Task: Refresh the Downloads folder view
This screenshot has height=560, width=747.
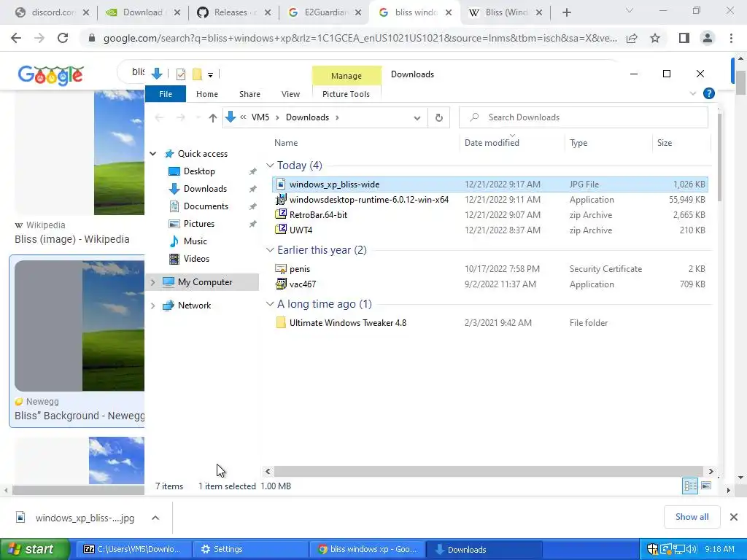Action: 438,117
